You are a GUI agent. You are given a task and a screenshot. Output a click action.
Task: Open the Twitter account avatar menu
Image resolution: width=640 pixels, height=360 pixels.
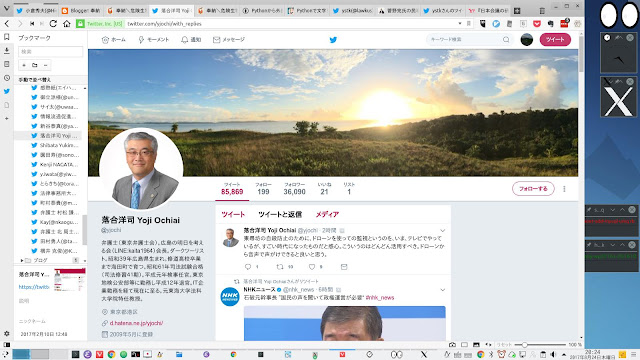(527, 40)
